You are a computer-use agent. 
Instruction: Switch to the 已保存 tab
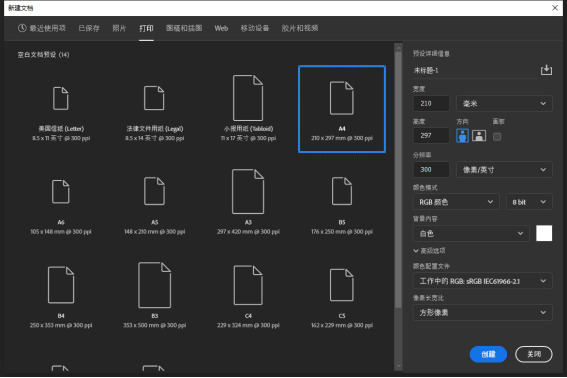click(89, 28)
